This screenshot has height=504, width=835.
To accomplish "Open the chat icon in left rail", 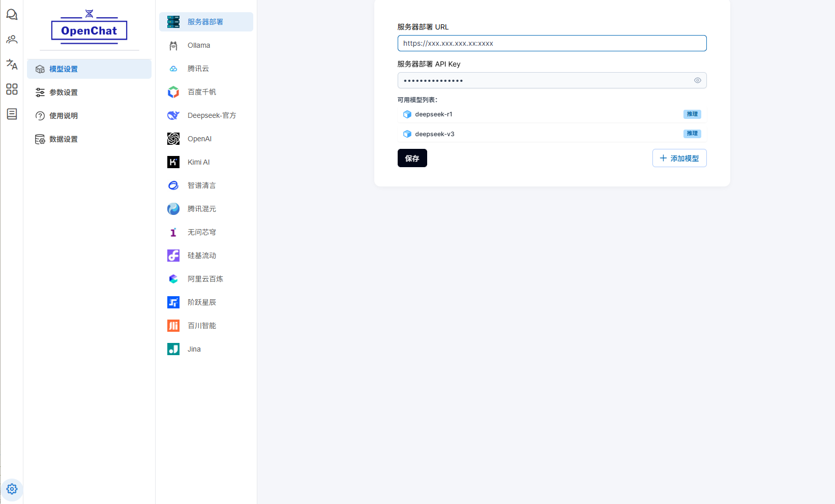I will [x=12, y=15].
